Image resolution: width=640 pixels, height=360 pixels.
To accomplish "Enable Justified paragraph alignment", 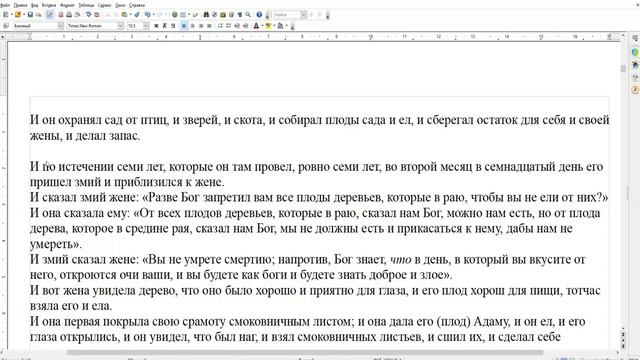I will pos(209,26).
